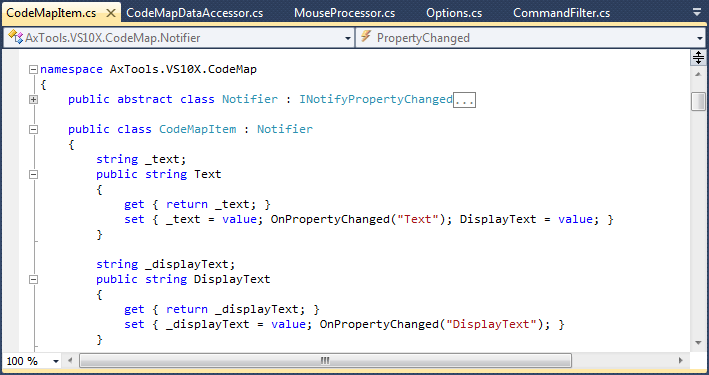The height and width of the screenshot is (375, 709).
Task: Open the PropertyChanged members dropdown
Action: click(x=530, y=38)
